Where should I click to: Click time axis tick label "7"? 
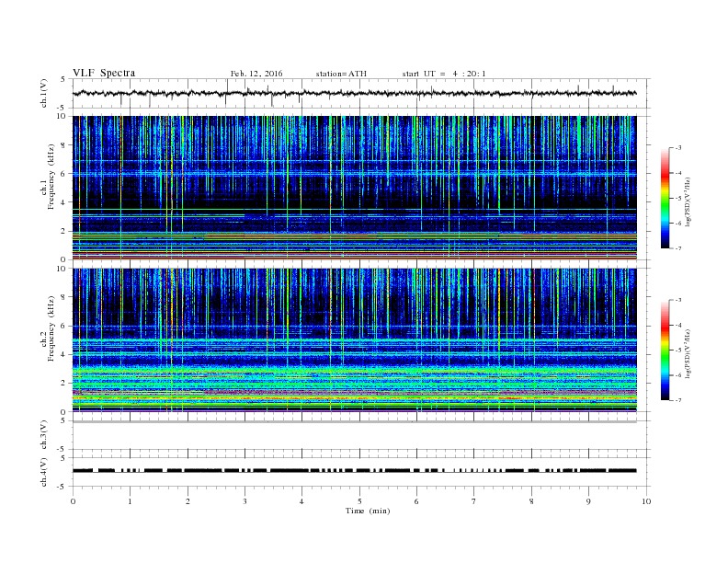coord(474,501)
